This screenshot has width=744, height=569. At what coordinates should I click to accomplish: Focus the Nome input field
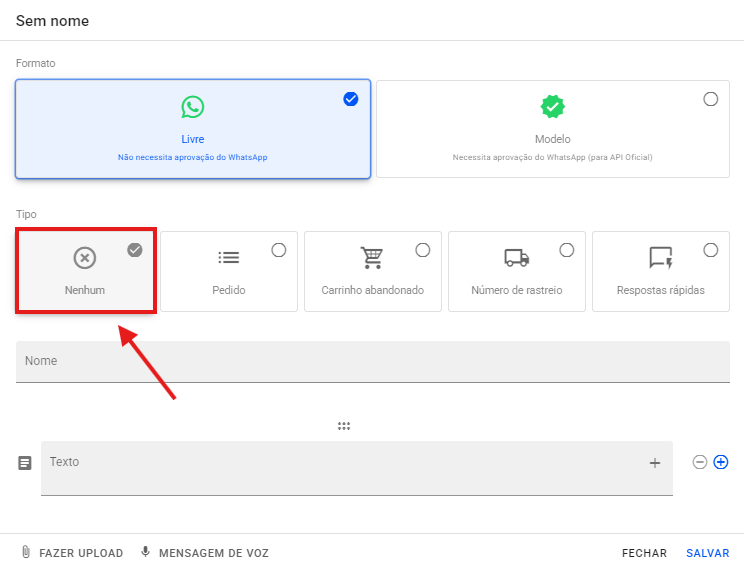point(379,361)
